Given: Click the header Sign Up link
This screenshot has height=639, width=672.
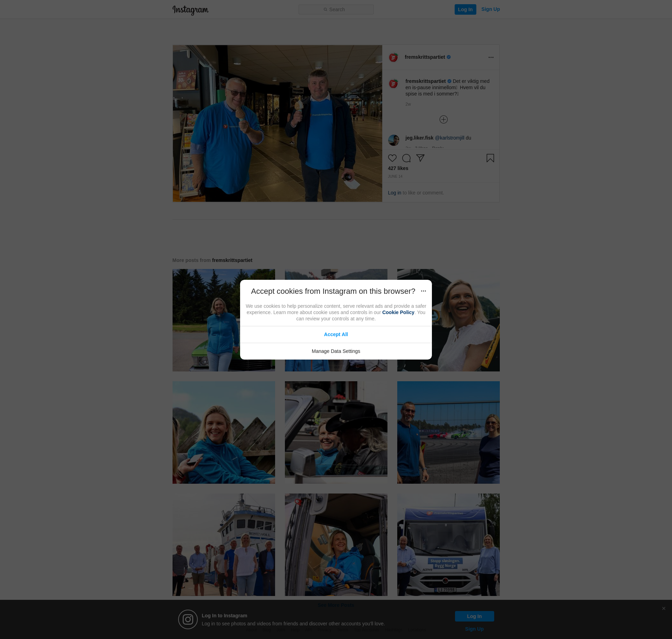Looking at the screenshot, I should pos(490,9).
